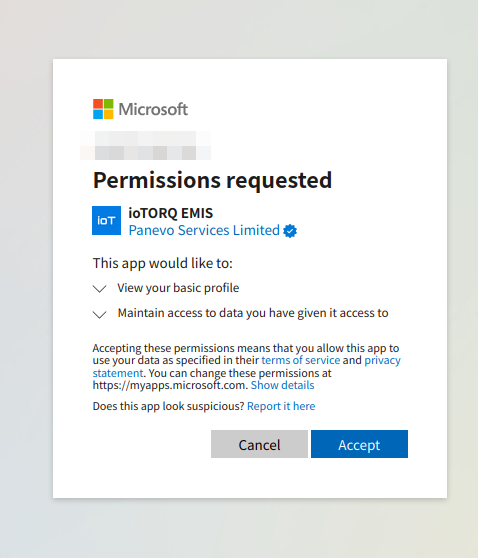Click the verified publisher badge icon
This screenshot has width=478, height=558.
tap(290, 231)
